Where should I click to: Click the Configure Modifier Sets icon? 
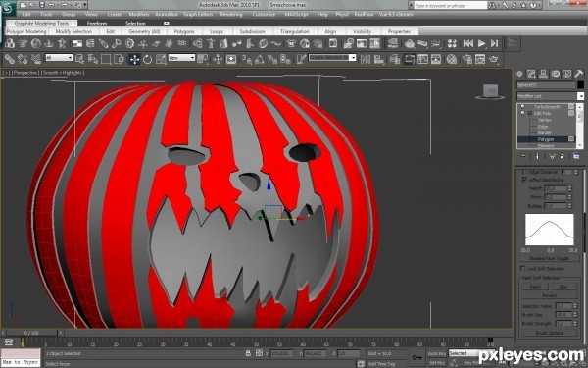(576, 156)
